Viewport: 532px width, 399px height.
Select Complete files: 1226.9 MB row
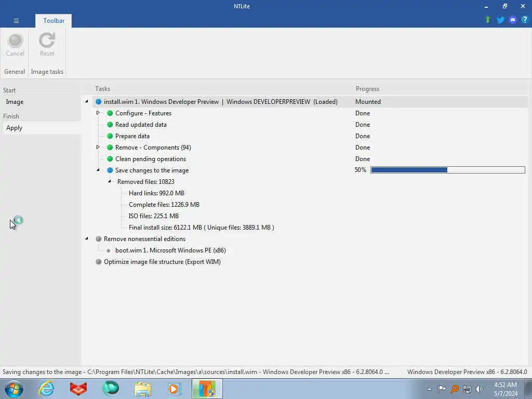(x=164, y=205)
